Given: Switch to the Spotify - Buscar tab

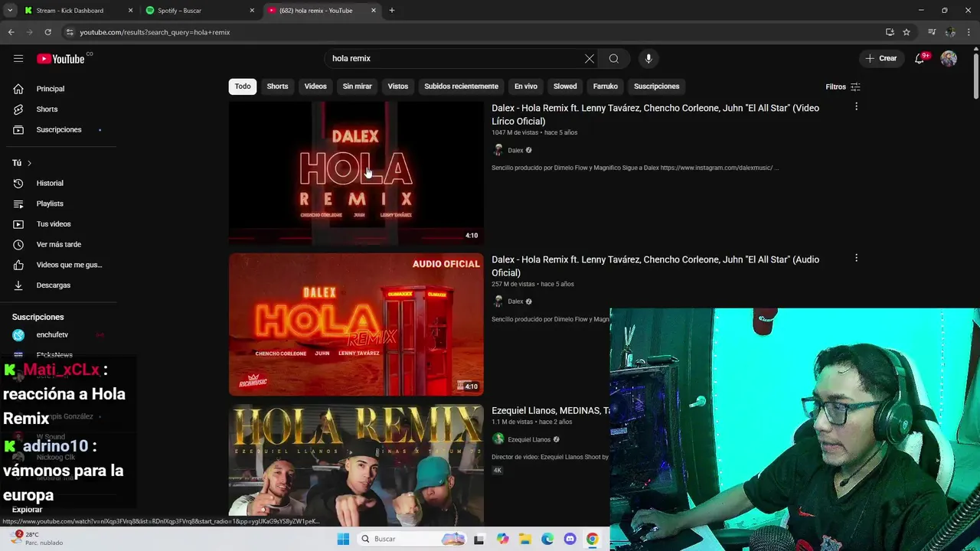Looking at the screenshot, I should click(199, 11).
